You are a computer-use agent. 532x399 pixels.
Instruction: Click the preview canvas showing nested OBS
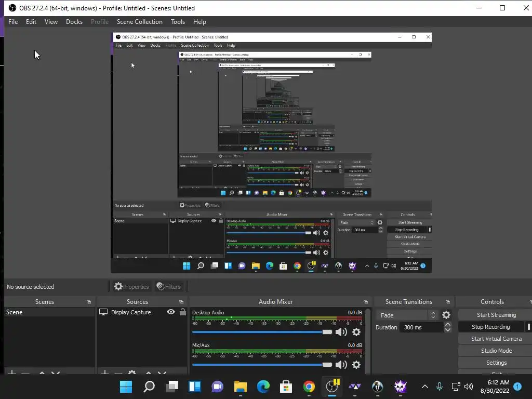271,153
